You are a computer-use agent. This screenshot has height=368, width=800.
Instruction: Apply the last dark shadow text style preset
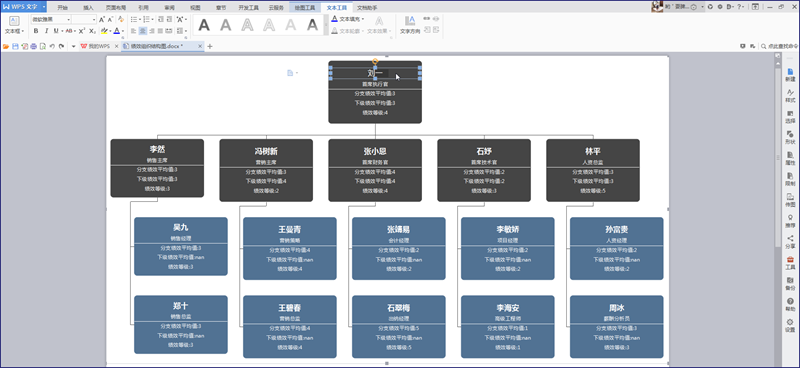(312, 25)
